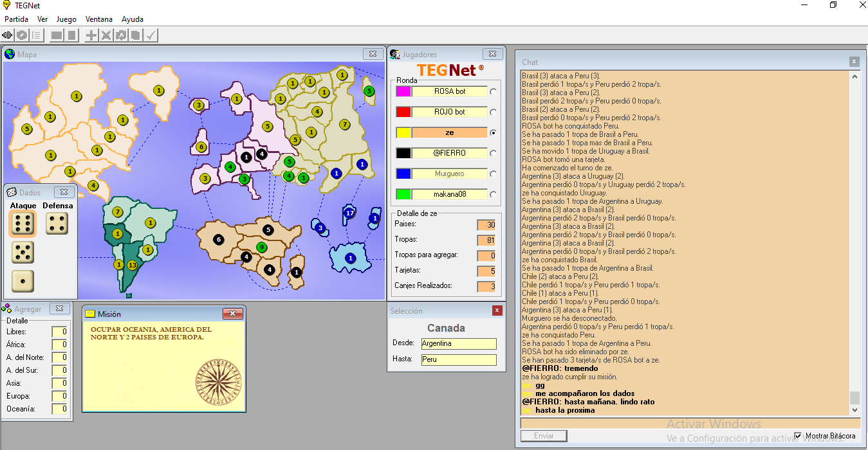Viewport: 868px width, 450px height.
Task: Click the blue Murguero color swatch
Action: (x=403, y=174)
